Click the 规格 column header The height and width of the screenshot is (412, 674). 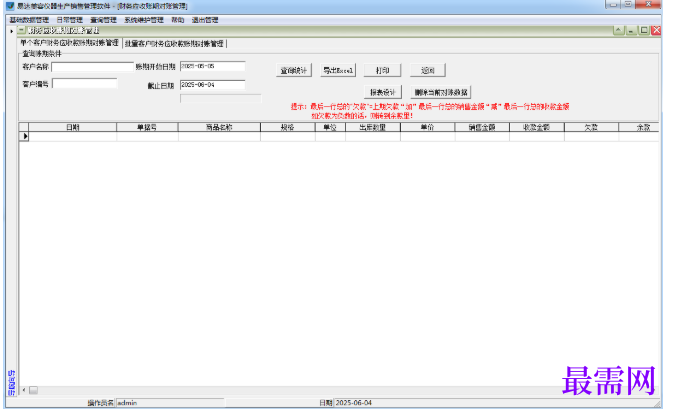(x=288, y=127)
